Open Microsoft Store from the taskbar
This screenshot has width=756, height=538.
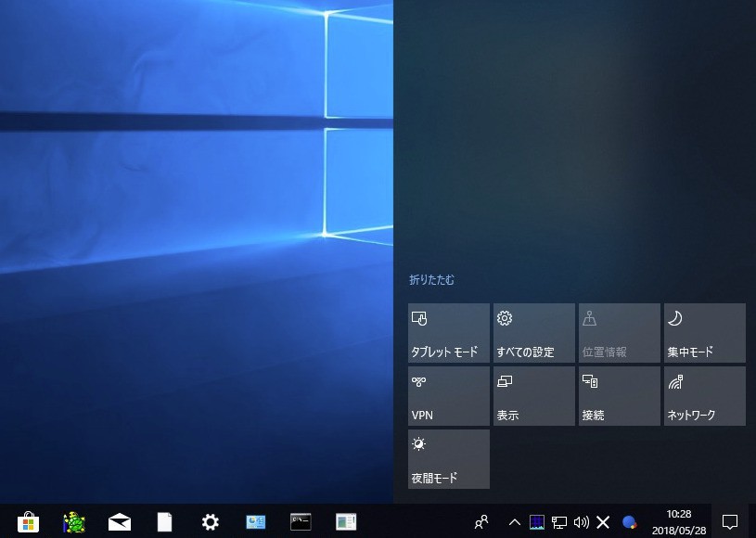(x=28, y=522)
